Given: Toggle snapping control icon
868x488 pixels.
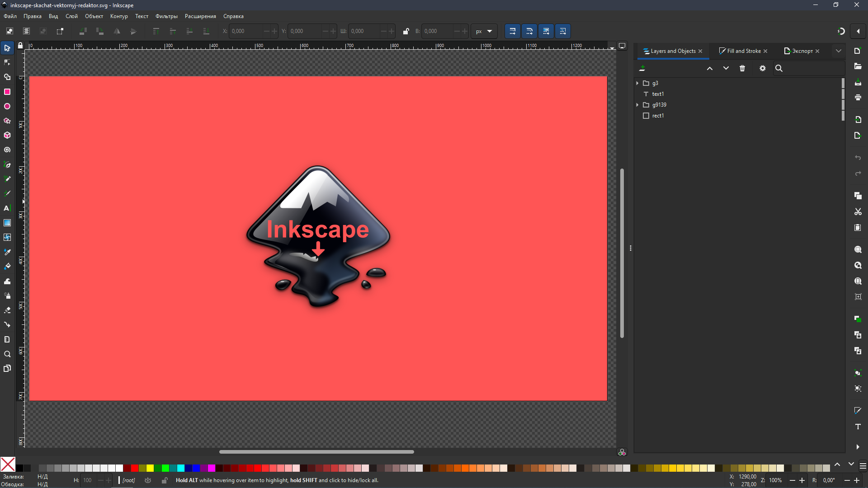Looking at the screenshot, I should click(x=841, y=31).
